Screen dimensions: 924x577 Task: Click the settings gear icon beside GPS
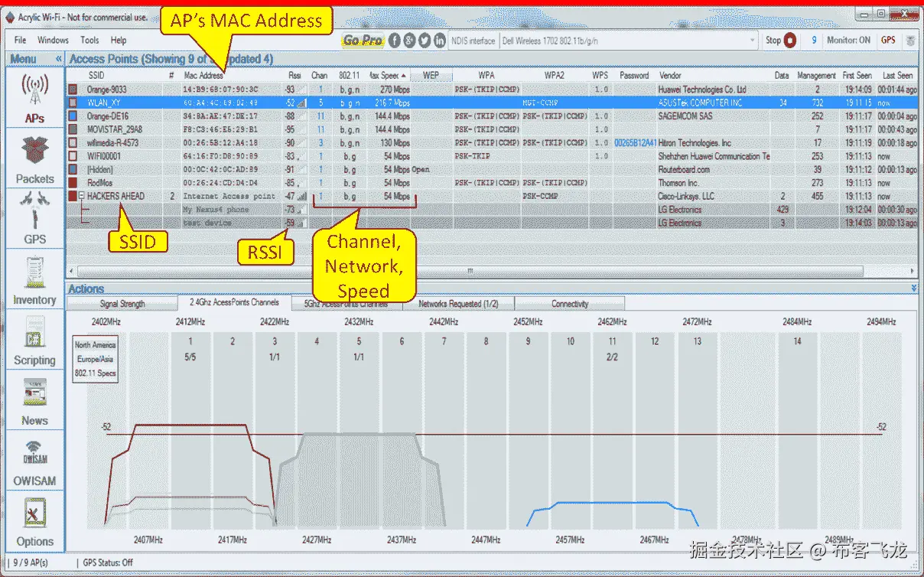tap(910, 41)
